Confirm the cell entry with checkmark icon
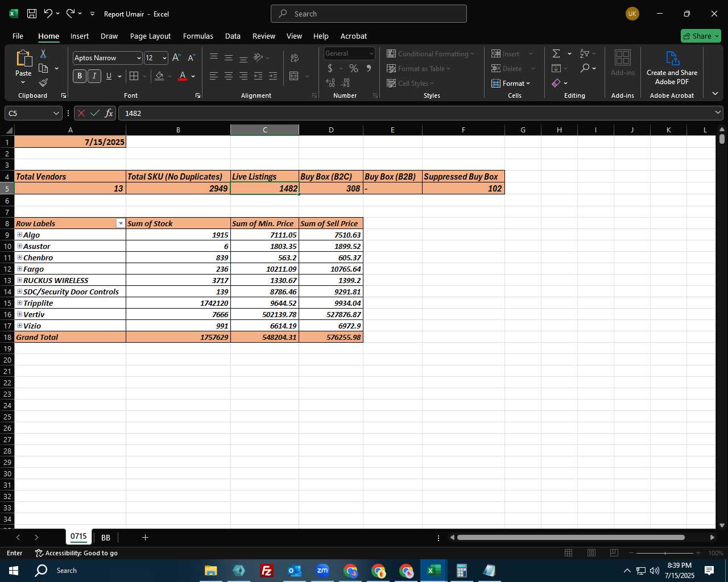728x582 pixels. 95,113
